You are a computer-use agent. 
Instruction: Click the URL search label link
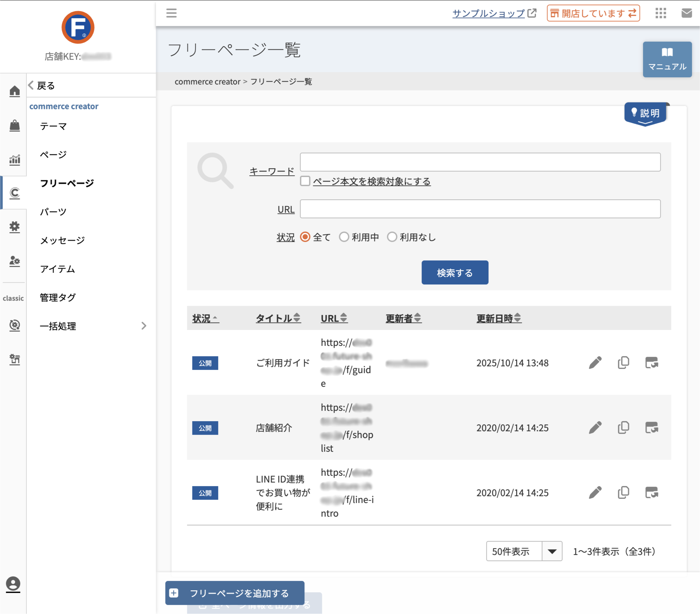coord(286,209)
